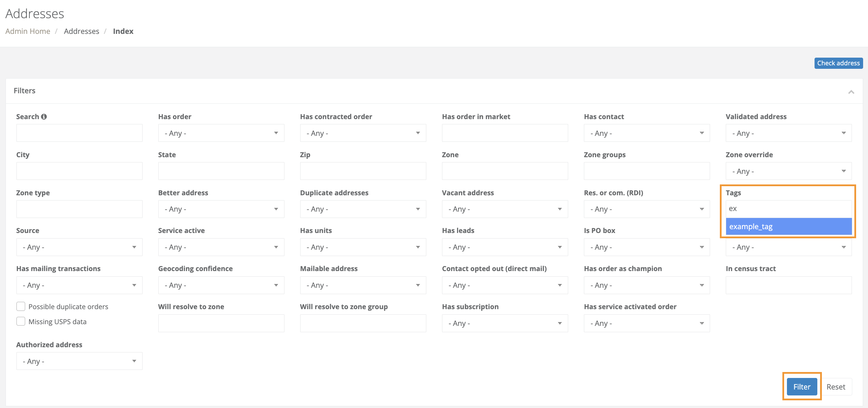
Task: Open the Vacant address dropdown
Action: [x=505, y=209]
